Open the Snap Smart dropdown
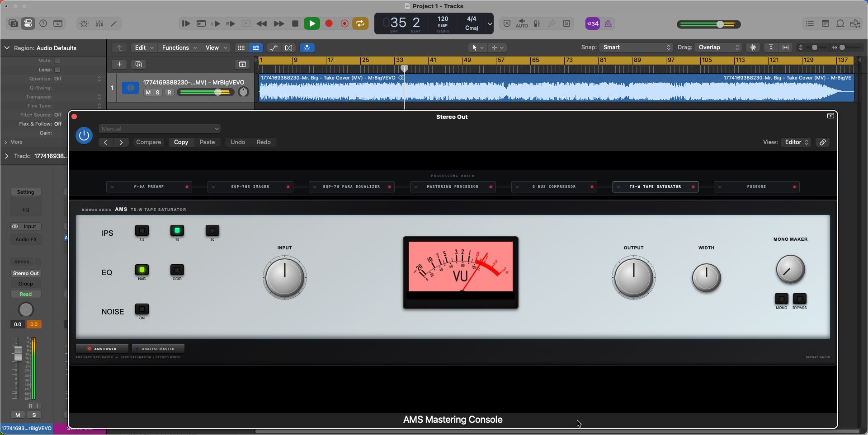Image resolution: width=868 pixels, height=435 pixels. tap(636, 47)
